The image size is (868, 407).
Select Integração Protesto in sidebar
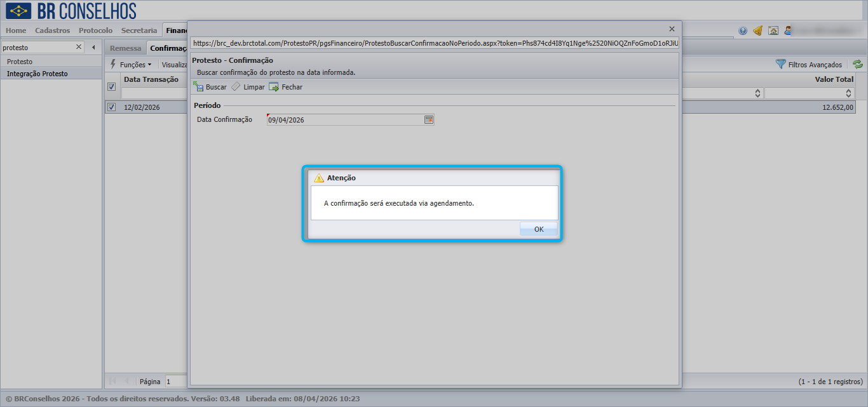tap(37, 74)
